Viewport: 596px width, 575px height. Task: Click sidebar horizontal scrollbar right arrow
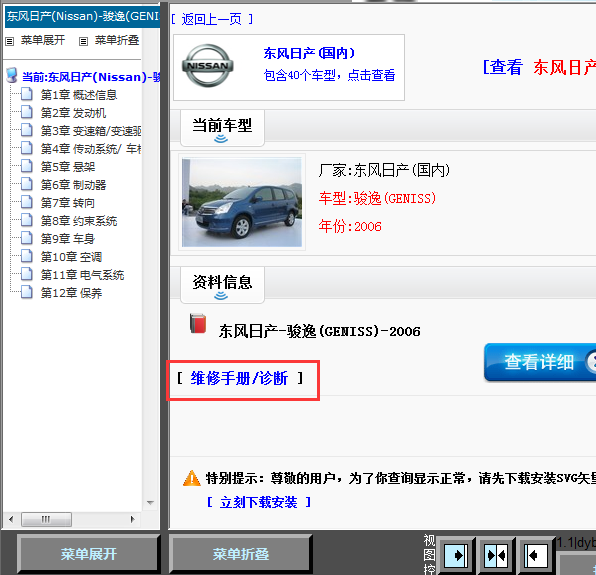point(132,519)
